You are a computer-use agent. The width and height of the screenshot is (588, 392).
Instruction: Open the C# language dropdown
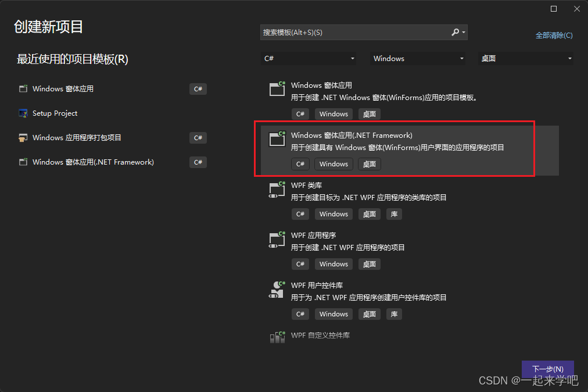click(x=310, y=58)
